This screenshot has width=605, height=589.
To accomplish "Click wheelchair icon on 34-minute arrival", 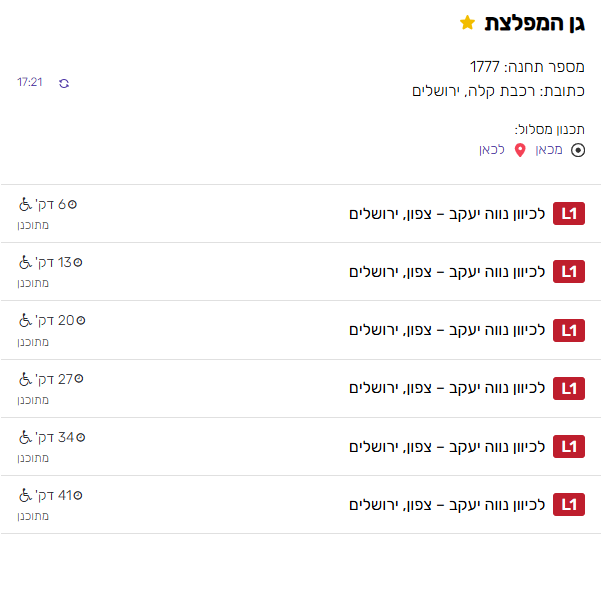I will click(26, 437).
